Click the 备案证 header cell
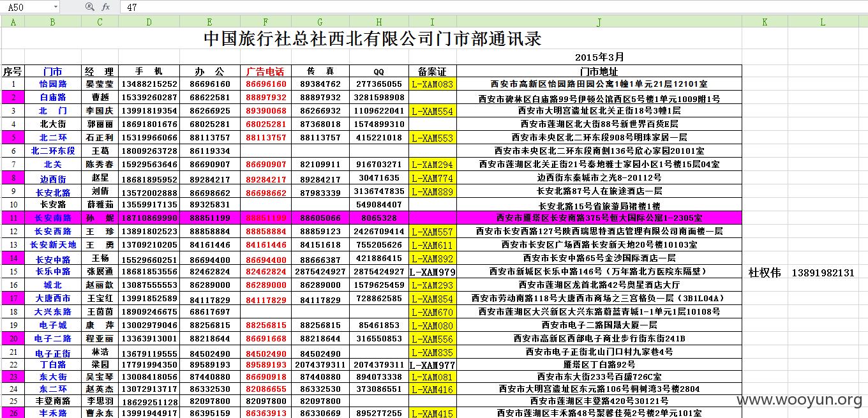868x418 pixels. tap(433, 71)
